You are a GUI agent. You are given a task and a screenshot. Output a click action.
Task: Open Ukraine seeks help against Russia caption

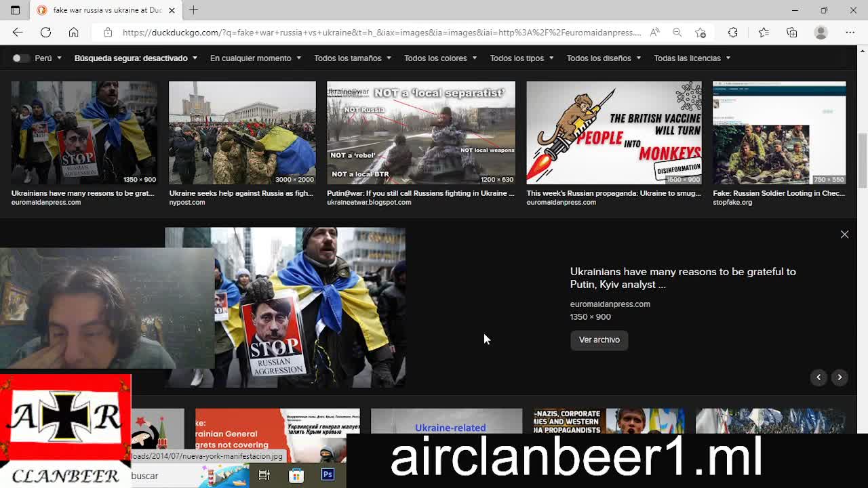click(241, 193)
